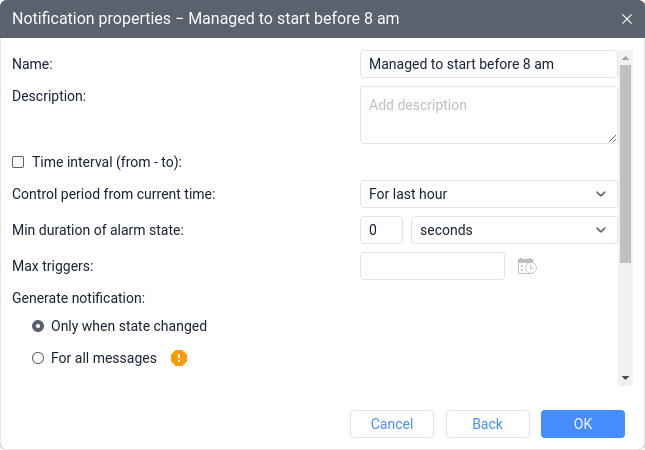
Task: Click the vertical scrollbar thumb
Action: click(625, 160)
